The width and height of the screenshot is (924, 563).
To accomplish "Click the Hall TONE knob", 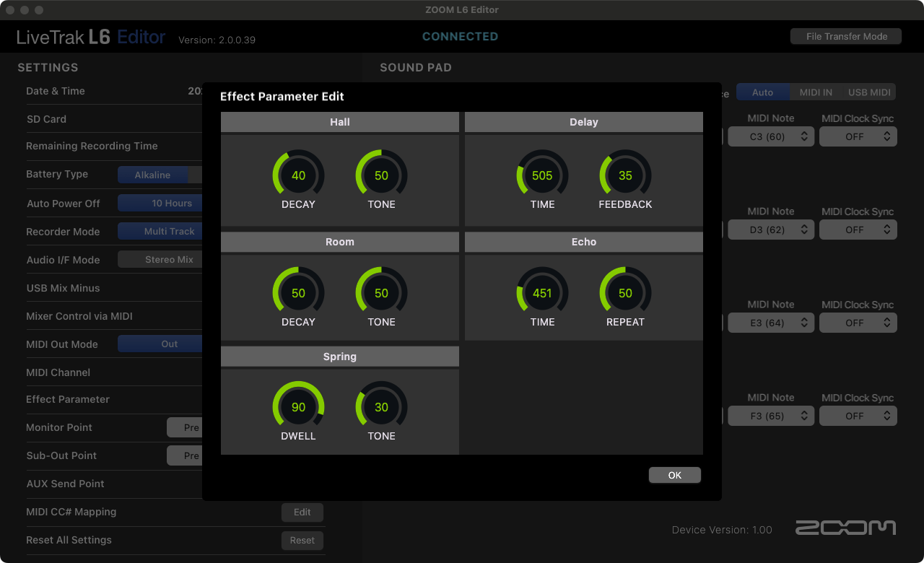I will [381, 175].
